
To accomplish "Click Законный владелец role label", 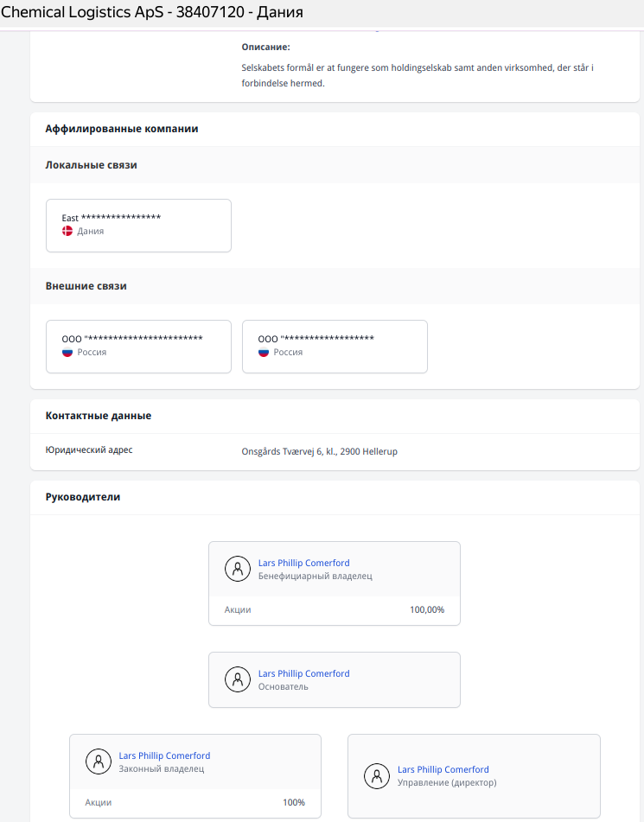I will [x=162, y=768].
